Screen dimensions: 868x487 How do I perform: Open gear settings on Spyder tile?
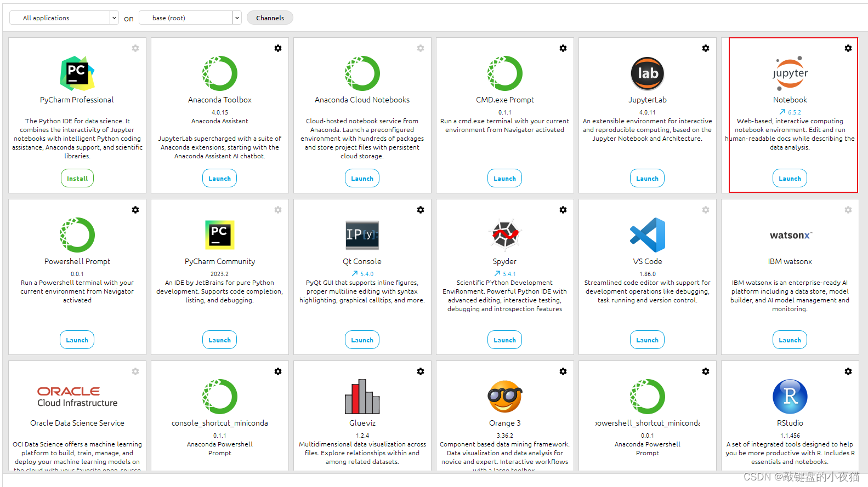pos(563,210)
